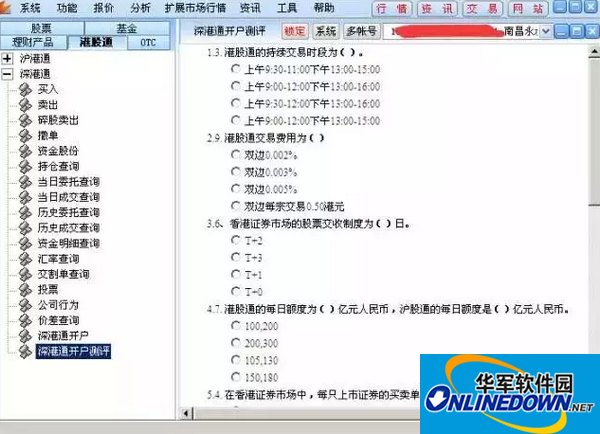
Task: Open the 帮助 menu
Action: pyautogui.click(x=324, y=8)
